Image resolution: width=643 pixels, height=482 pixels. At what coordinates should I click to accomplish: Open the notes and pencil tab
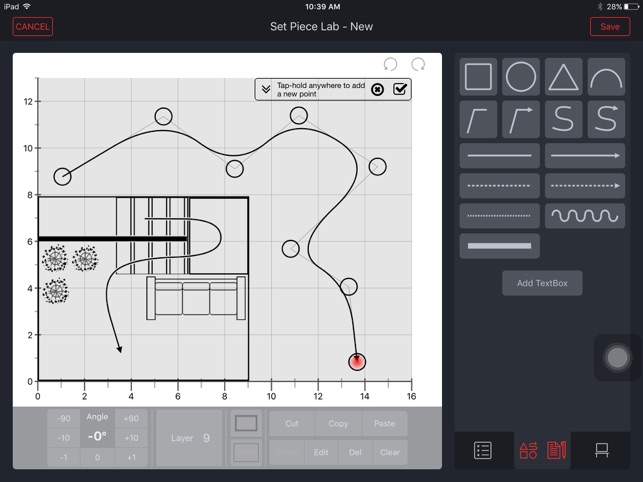click(x=556, y=450)
